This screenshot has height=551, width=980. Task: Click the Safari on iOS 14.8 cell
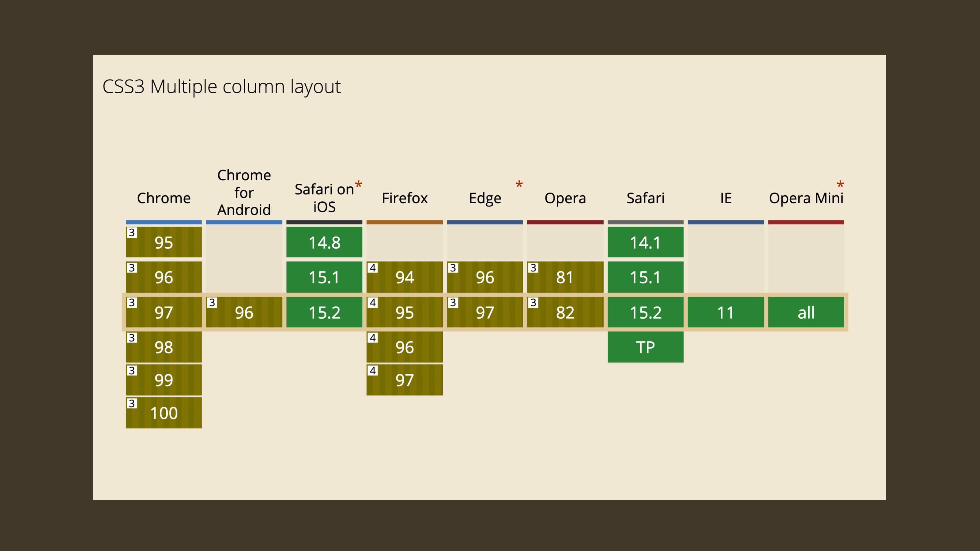(324, 242)
